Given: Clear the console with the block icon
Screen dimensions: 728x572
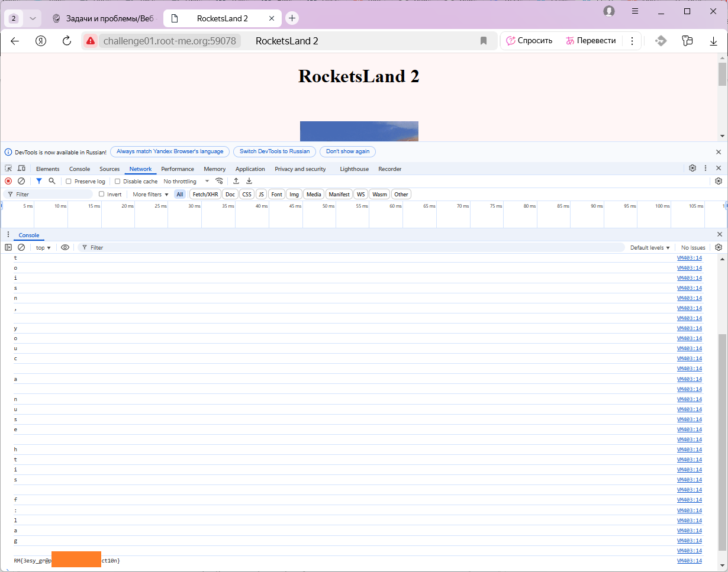Looking at the screenshot, I should [x=21, y=247].
